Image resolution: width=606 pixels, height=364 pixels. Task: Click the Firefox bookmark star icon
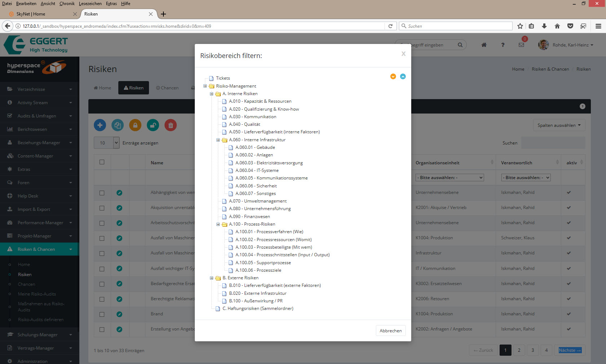(x=520, y=26)
